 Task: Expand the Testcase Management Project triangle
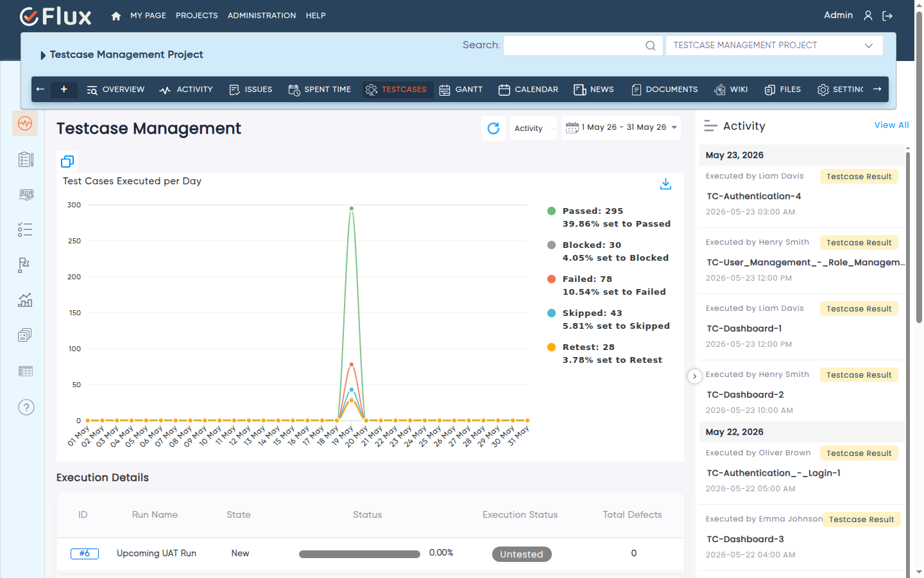coord(43,55)
